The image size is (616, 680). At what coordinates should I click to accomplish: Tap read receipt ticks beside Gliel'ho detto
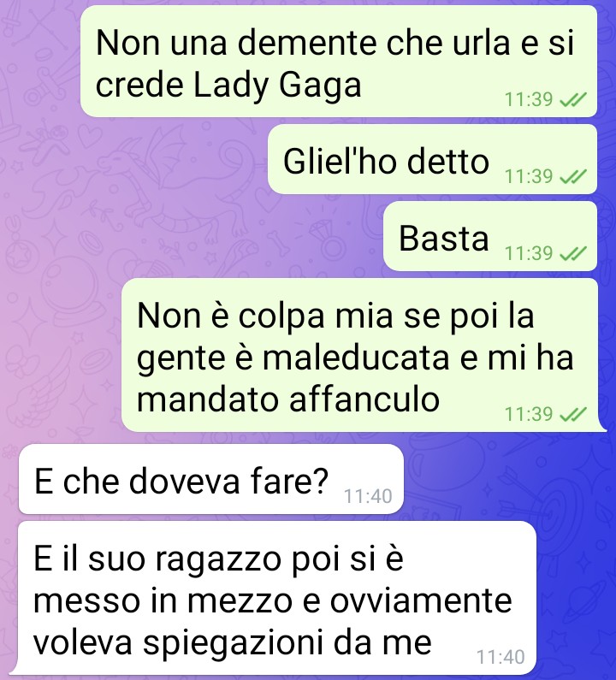[x=572, y=176]
